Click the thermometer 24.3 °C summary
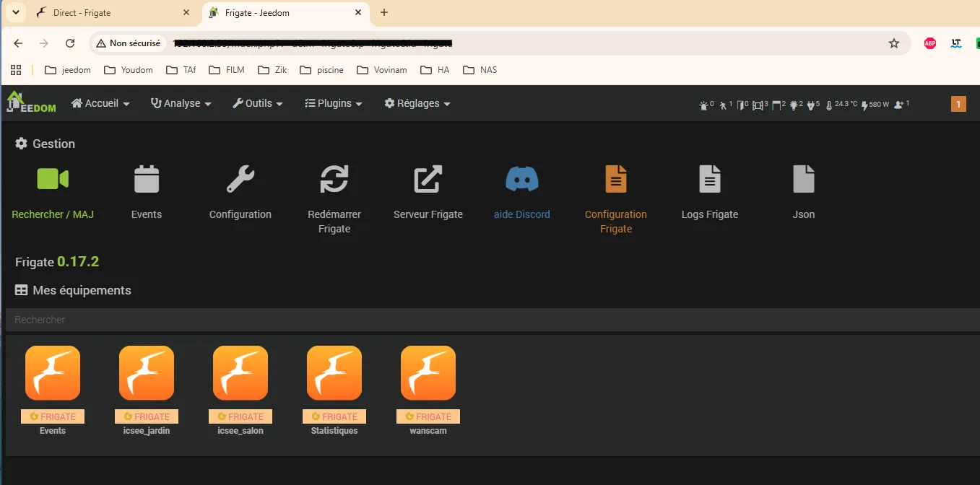 [841, 105]
